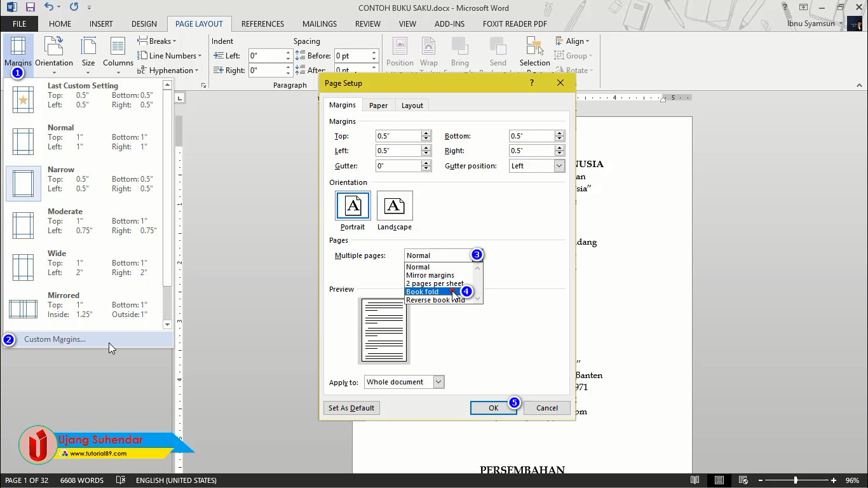The width and height of the screenshot is (868, 488).
Task: Click the help question mark in Page Setup dialog
Action: click(532, 83)
